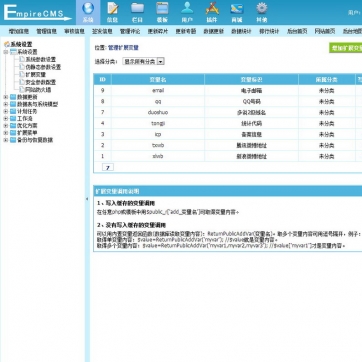The width and height of the screenshot is (362, 362).
Task: Follow the 管理扩展变量 breadcrumb link
Action: (123, 48)
